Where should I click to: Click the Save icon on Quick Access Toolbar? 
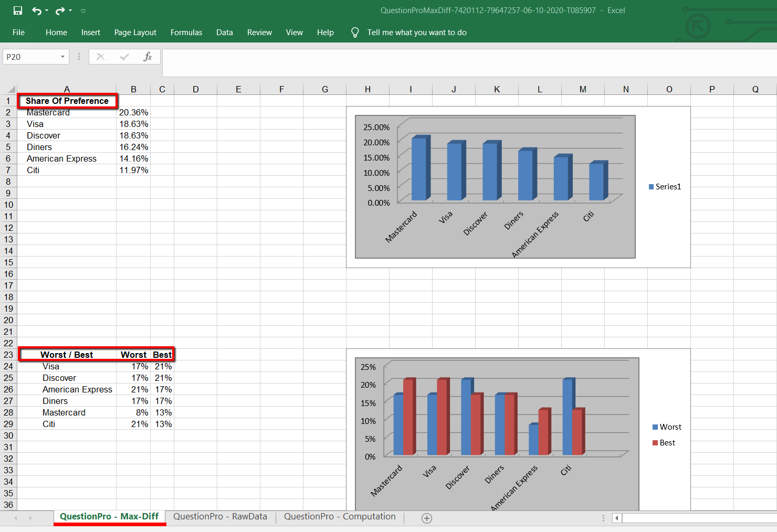17,10
